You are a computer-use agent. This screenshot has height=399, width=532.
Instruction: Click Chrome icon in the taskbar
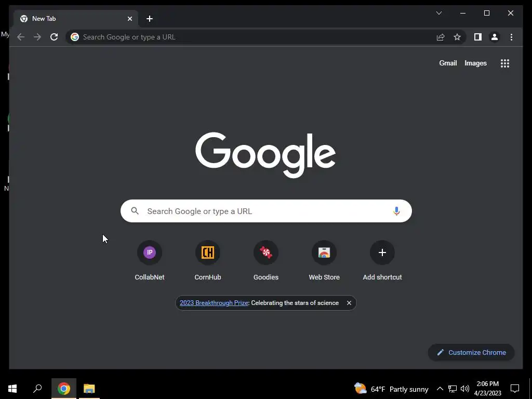[64, 389]
